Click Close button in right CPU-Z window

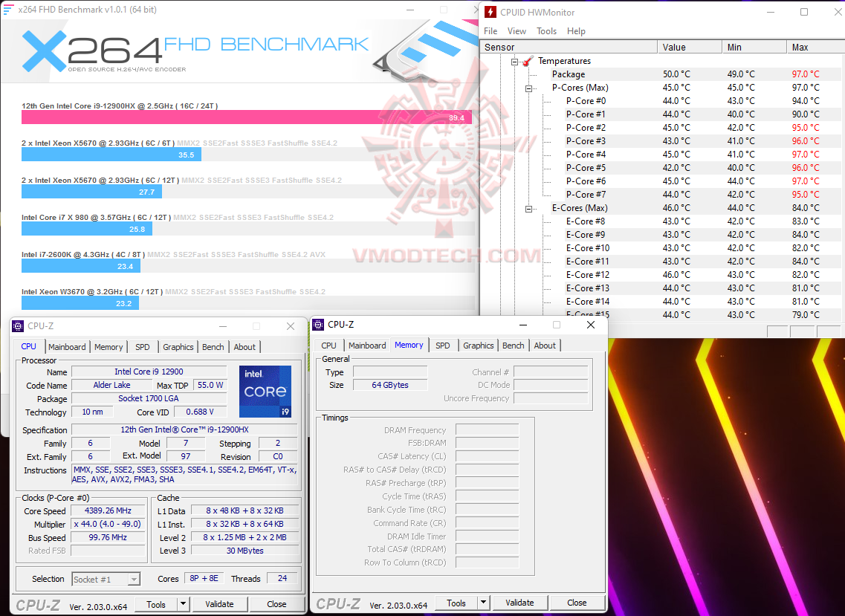577,603
